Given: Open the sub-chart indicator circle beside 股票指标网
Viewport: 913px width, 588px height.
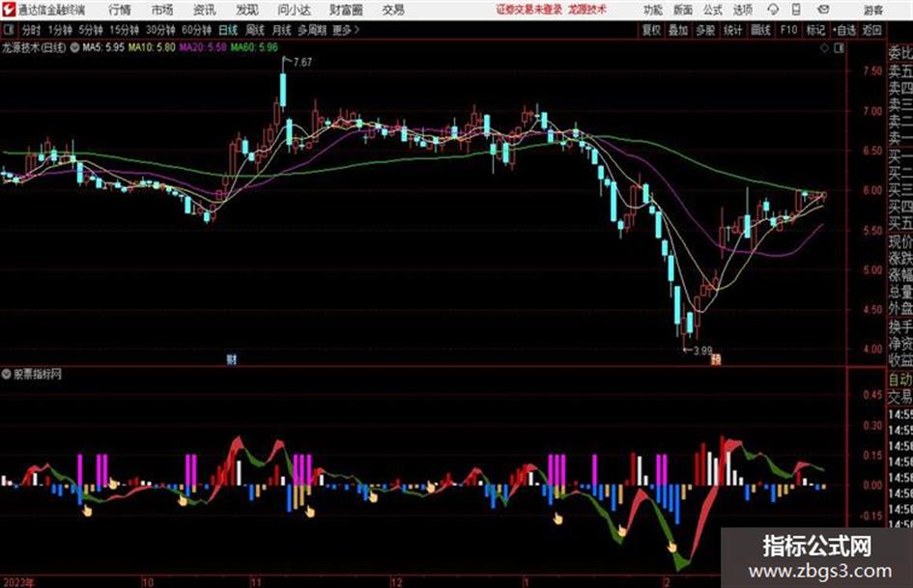Looking at the screenshot, I should tap(6, 375).
